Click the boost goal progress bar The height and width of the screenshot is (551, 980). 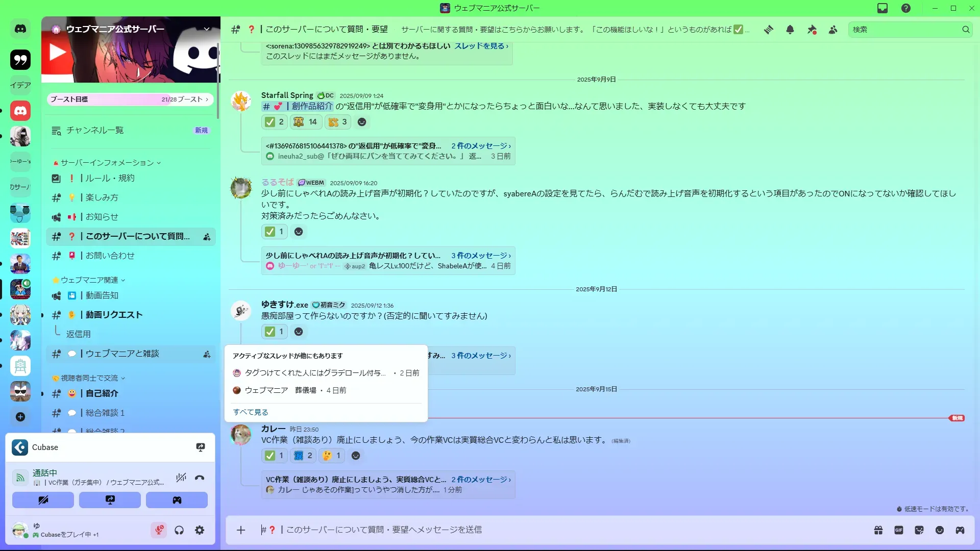tap(130, 99)
